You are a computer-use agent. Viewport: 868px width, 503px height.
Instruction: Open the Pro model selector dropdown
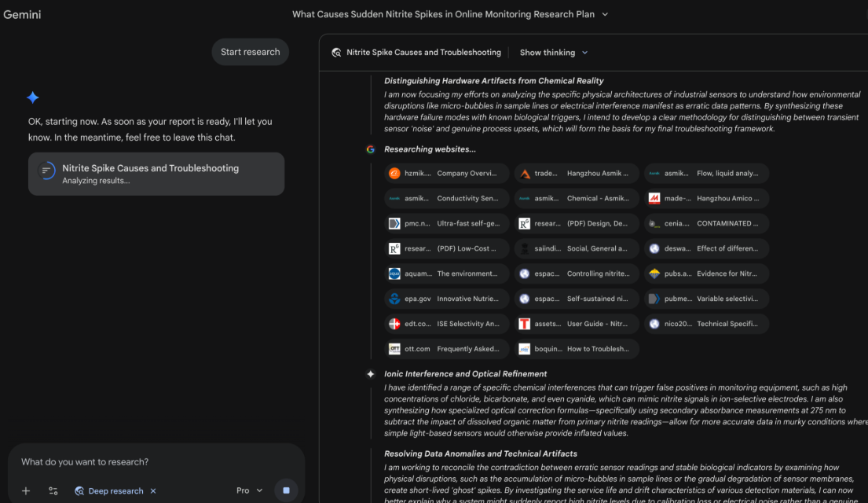249,490
